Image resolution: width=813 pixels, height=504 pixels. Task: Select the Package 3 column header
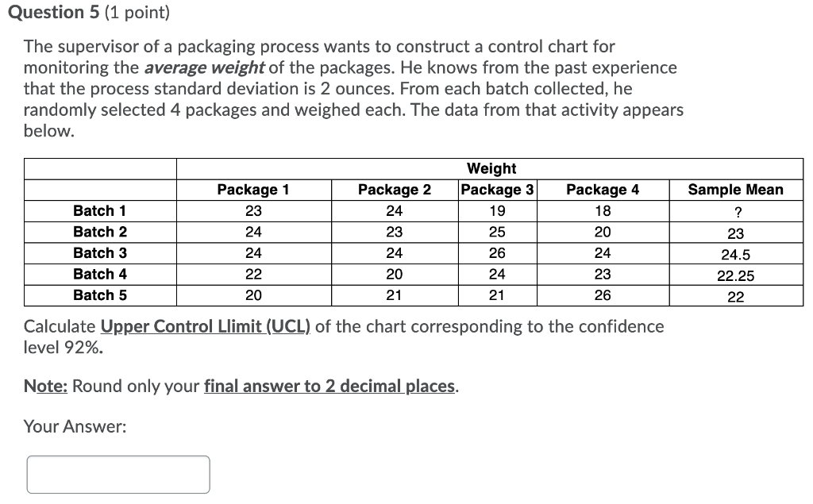coord(498,190)
